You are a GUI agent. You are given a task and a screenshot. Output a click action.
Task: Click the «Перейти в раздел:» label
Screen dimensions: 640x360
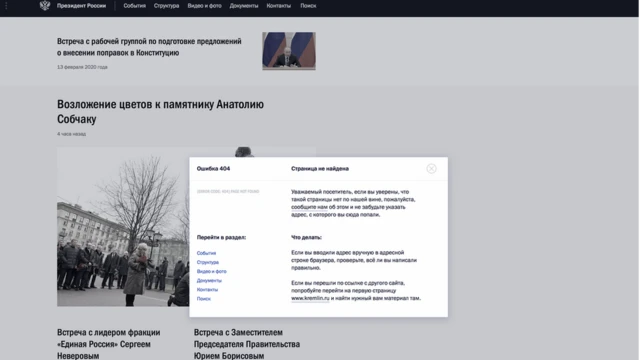(x=221, y=237)
